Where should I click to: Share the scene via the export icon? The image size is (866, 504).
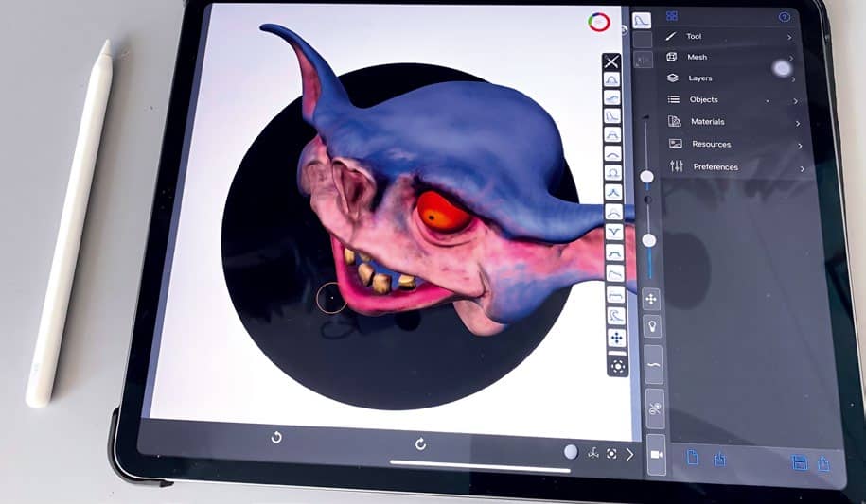pyautogui.click(x=823, y=463)
